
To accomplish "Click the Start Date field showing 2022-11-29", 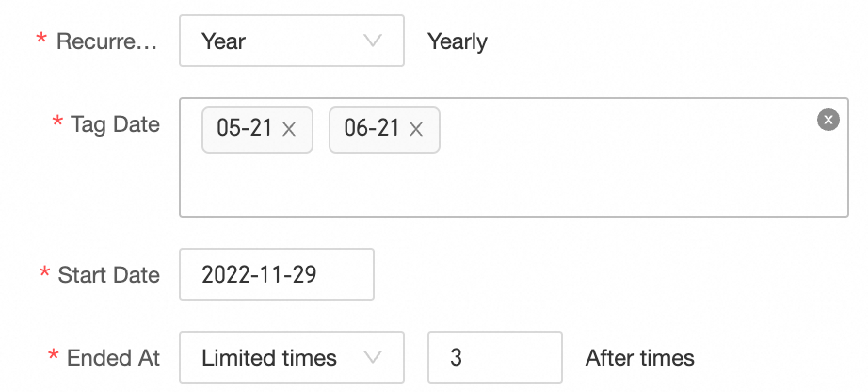I will [276, 274].
